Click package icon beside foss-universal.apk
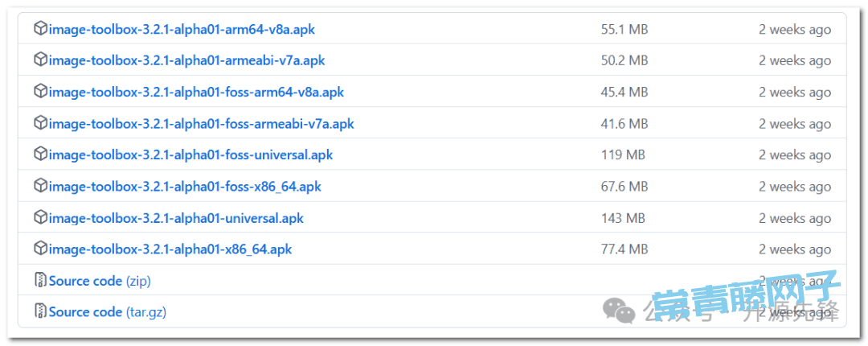The height and width of the screenshot is (346, 868). coord(40,154)
